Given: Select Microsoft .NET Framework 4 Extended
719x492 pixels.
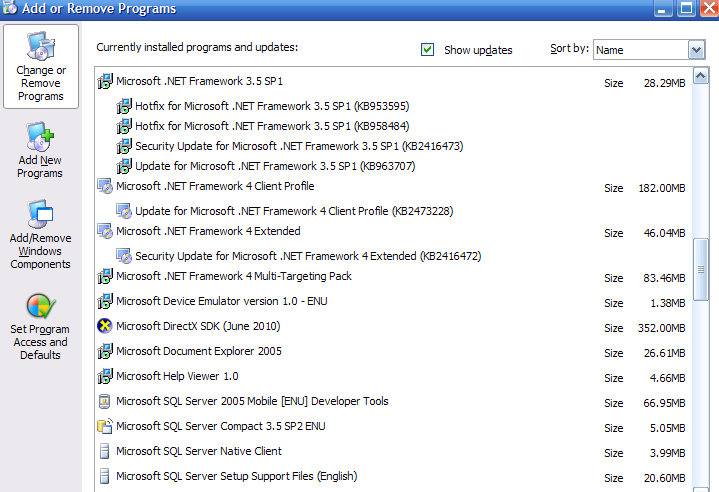Looking at the screenshot, I should click(208, 231).
